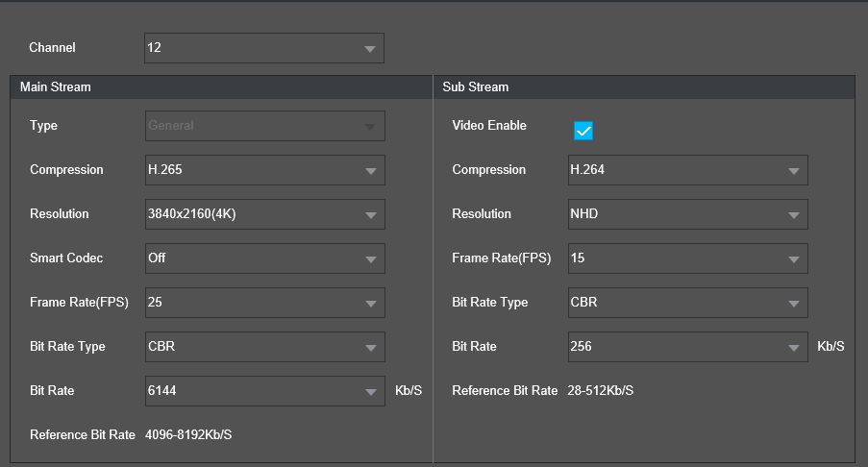Click the Channel dropdown arrow icon

point(370,49)
